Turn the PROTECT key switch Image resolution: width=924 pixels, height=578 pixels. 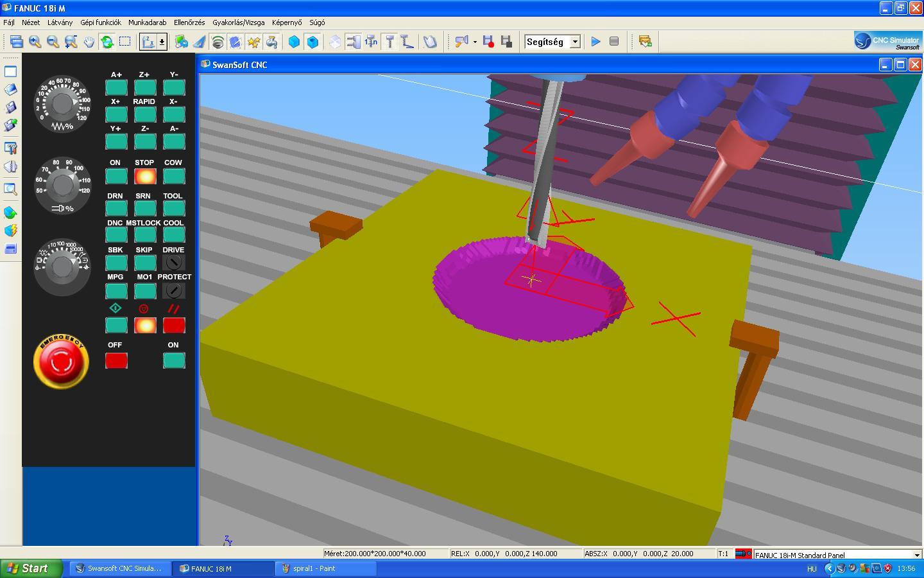[174, 291]
